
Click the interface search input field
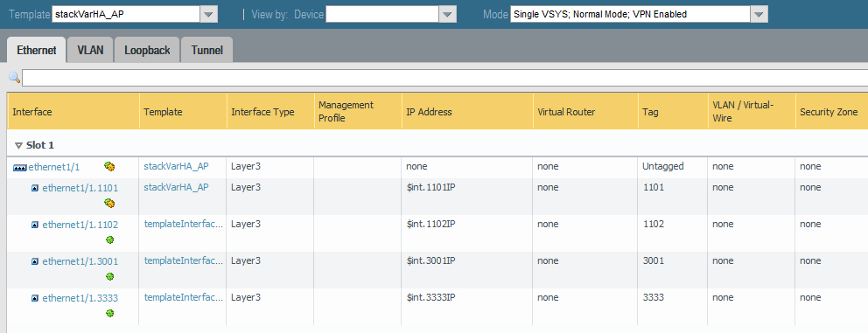(445, 78)
